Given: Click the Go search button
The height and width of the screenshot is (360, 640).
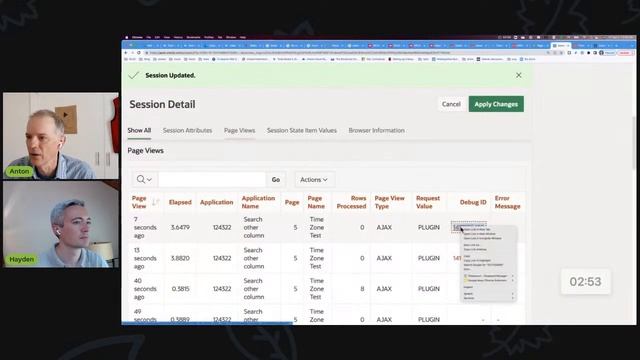Looking at the screenshot, I should pyautogui.click(x=276, y=180).
